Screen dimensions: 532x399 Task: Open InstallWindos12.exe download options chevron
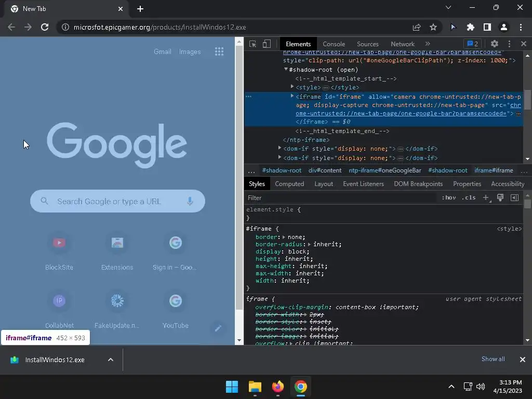point(110,360)
